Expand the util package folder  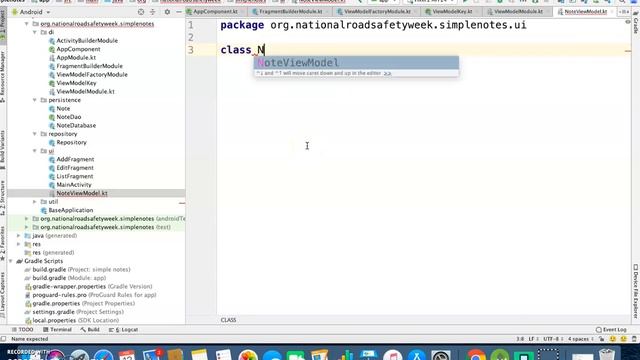click(35, 202)
